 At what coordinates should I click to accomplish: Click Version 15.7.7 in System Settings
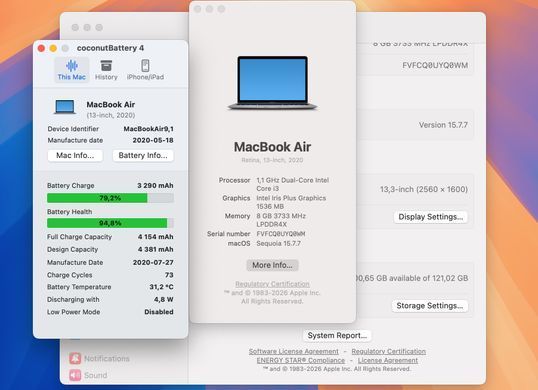(443, 125)
